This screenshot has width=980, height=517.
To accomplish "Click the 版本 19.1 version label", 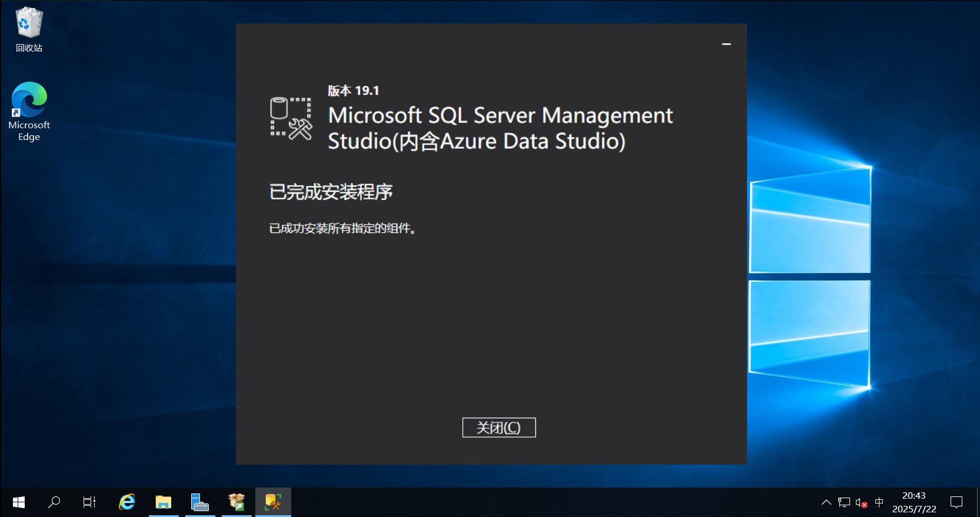I will tap(354, 91).
